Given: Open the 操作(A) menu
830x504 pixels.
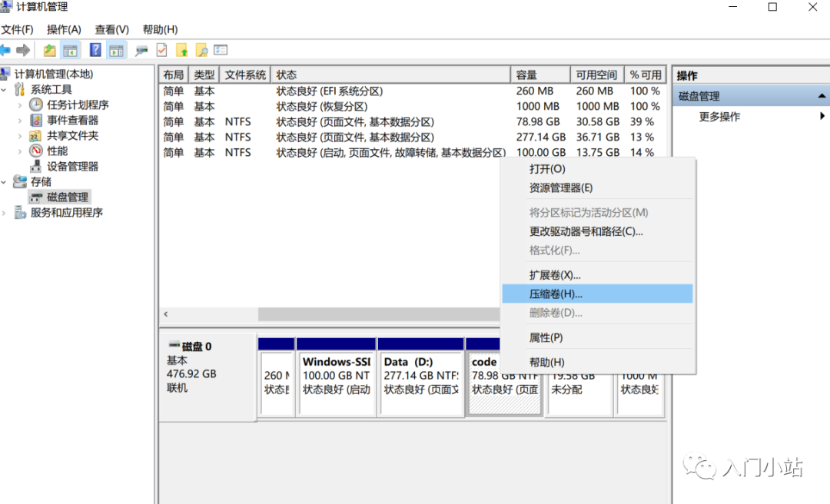Looking at the screenshot, I should pos(64,30).
